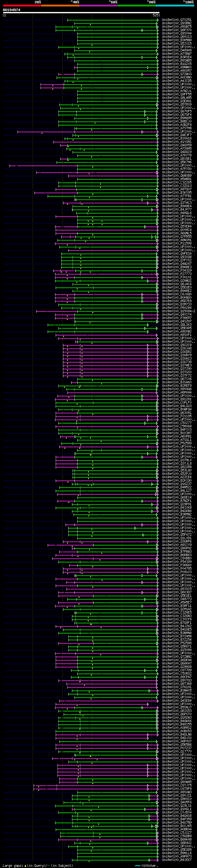Choose the UniRef100_A9V4Q6 entry
The height and width of the screenshot is (868, 197).
[176, 389]
